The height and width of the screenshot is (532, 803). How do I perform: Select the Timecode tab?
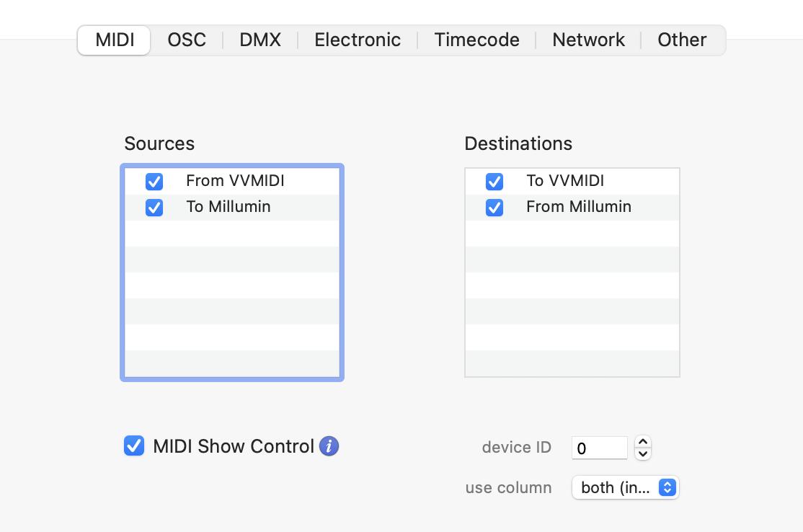pyautogui.click(x=476, y=40)
